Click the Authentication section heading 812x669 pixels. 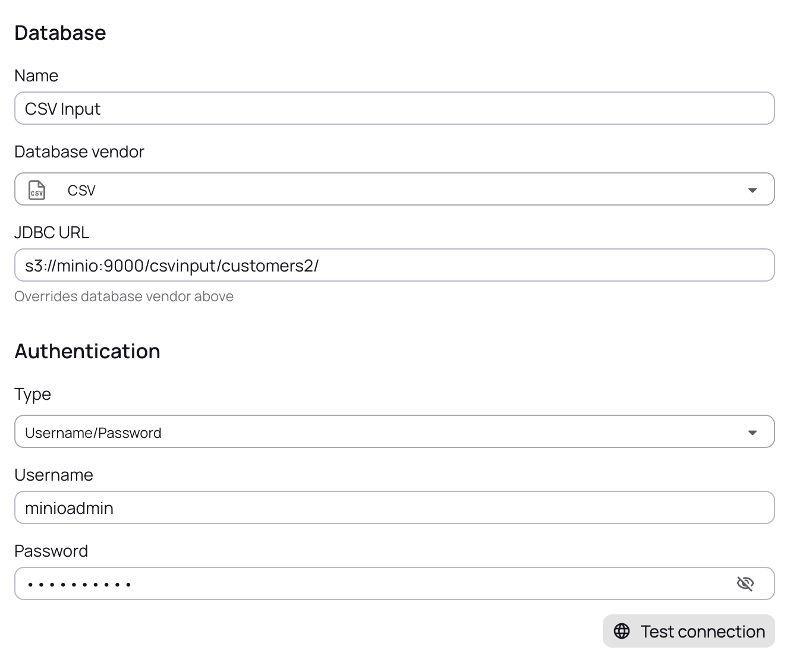click(87, 351)
